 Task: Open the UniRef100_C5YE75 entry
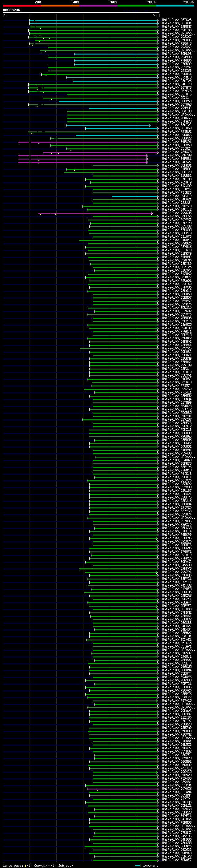pyautogui.click(x=176, y=91)
